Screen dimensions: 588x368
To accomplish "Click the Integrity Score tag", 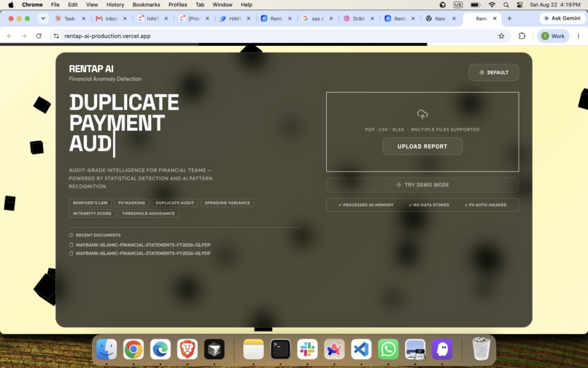I will (x=92, y=213).
